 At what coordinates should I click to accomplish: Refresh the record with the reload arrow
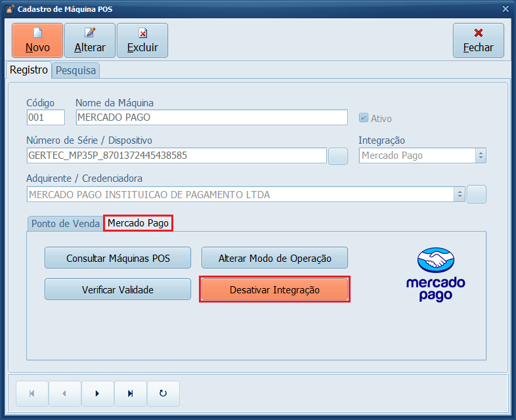click(x=163, y=393)
